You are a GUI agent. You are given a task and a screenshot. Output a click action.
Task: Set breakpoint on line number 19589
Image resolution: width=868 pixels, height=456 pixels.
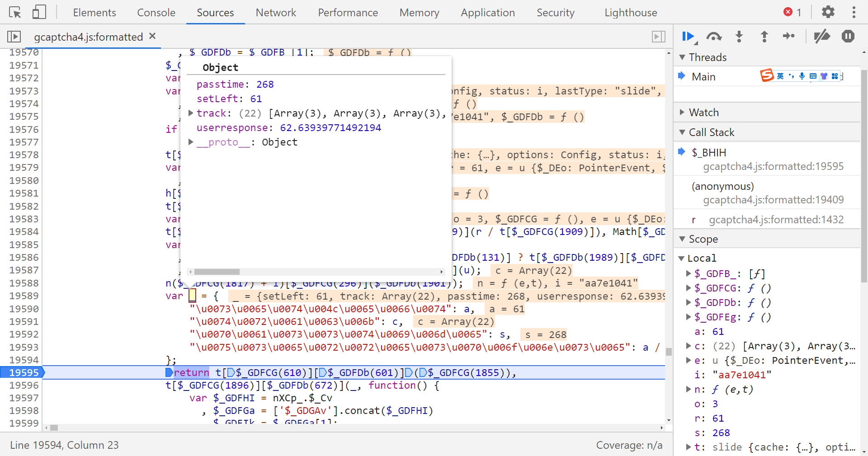coord(24,296)
